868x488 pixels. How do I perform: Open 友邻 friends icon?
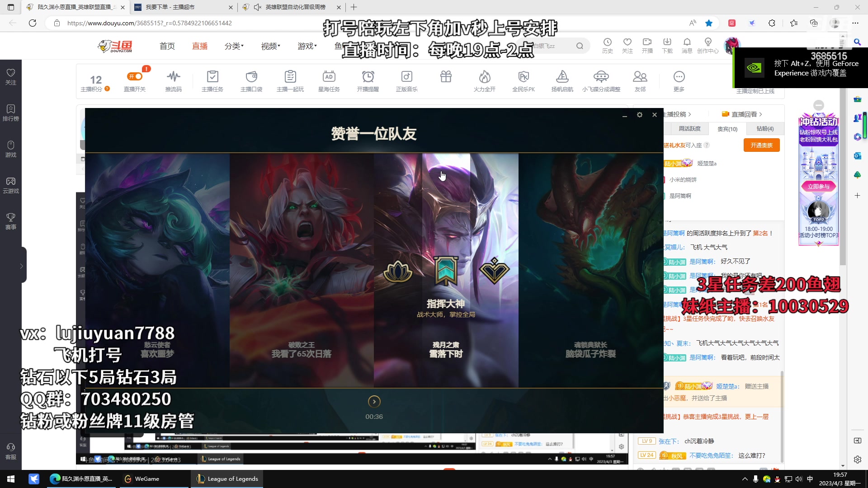(640, 77)
